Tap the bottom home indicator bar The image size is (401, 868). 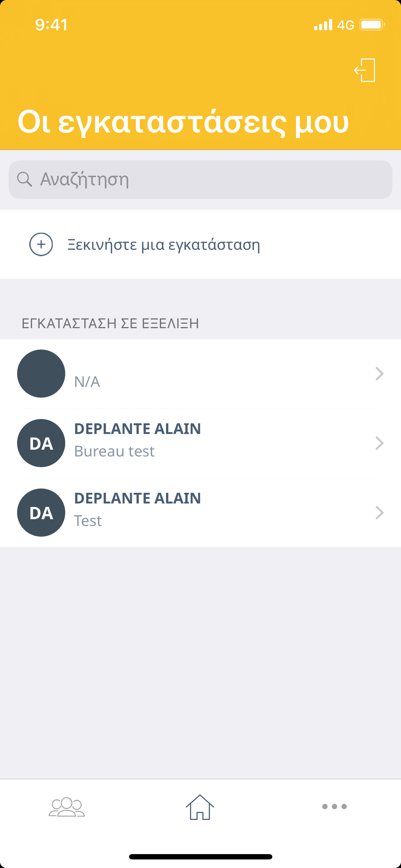pos(200,857)
